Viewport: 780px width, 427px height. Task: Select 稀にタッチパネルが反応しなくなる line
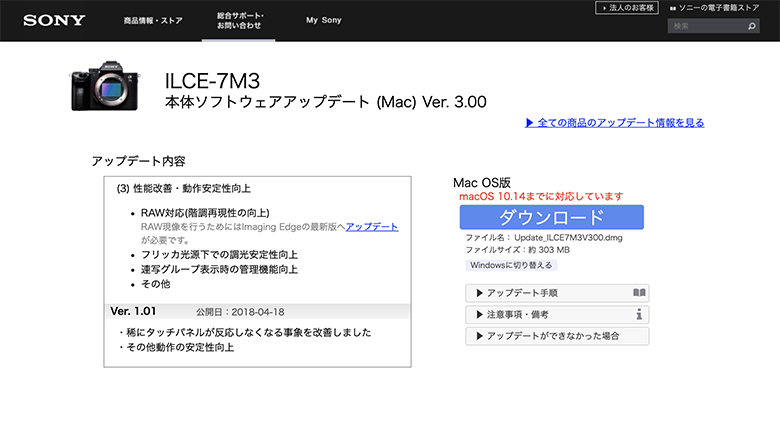tap(245, 332)
